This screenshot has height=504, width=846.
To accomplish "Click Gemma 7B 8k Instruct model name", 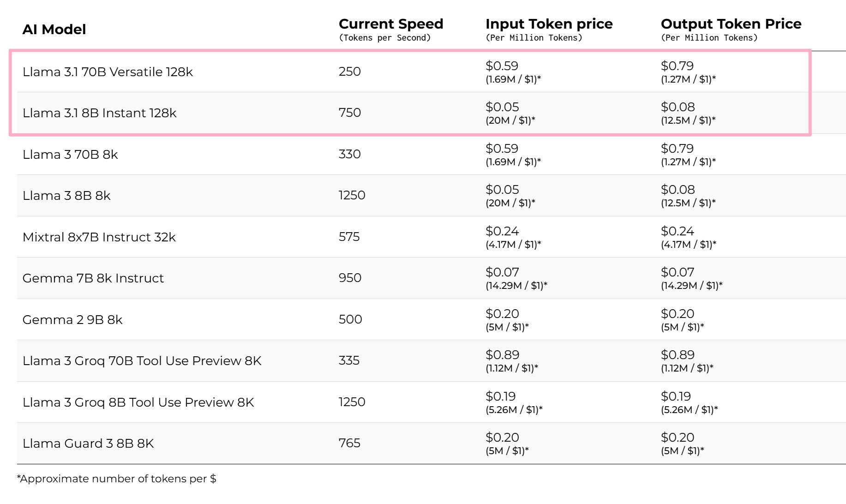I will pos(93,278).
